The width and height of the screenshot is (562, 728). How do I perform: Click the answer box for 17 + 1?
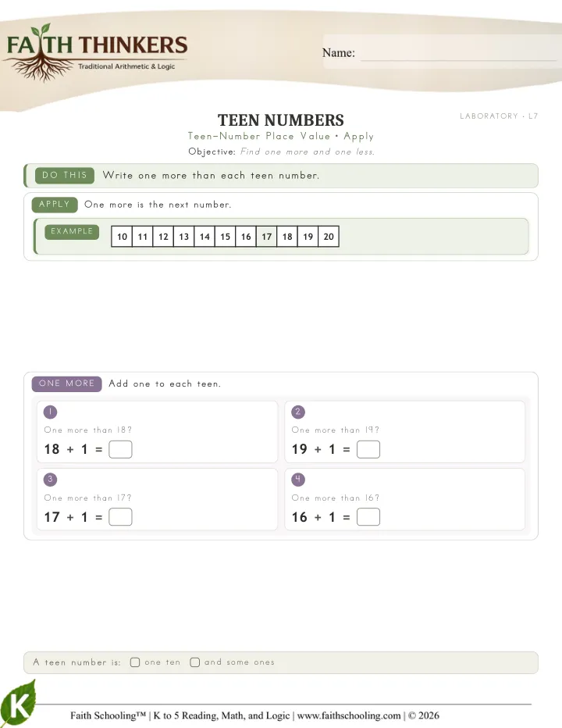coord(120,517)
